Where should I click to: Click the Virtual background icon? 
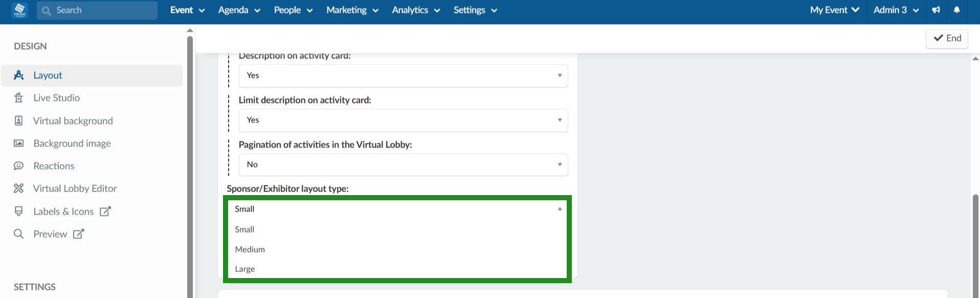19,121
